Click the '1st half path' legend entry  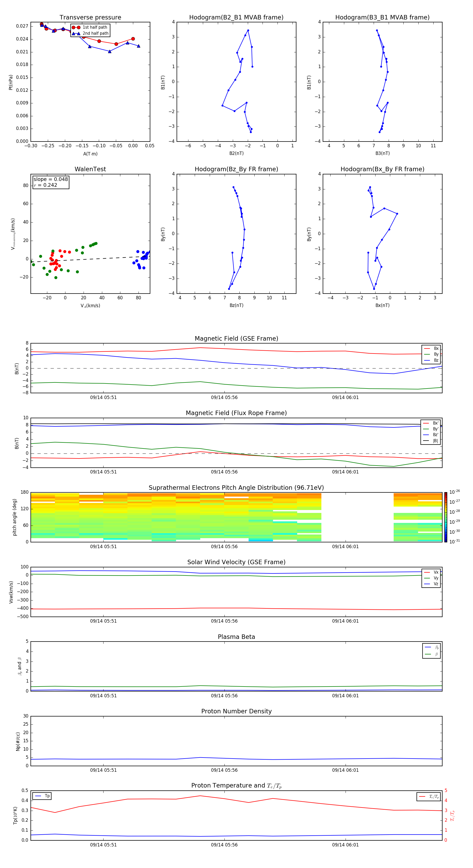[x=90, y=27]
